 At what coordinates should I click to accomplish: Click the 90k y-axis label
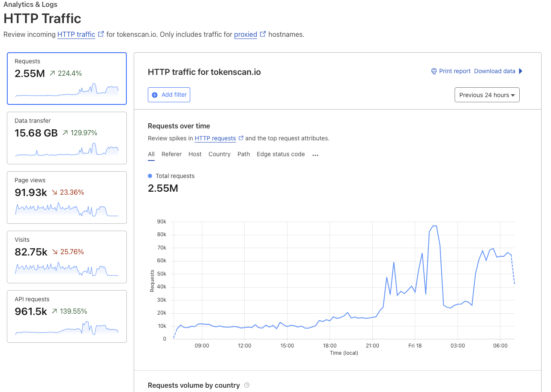[x=162, y=222]
